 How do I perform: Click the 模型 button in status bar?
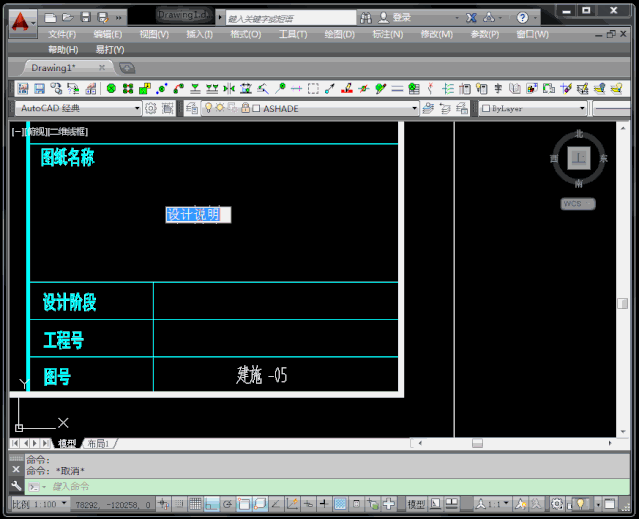(x=416, y=504)
